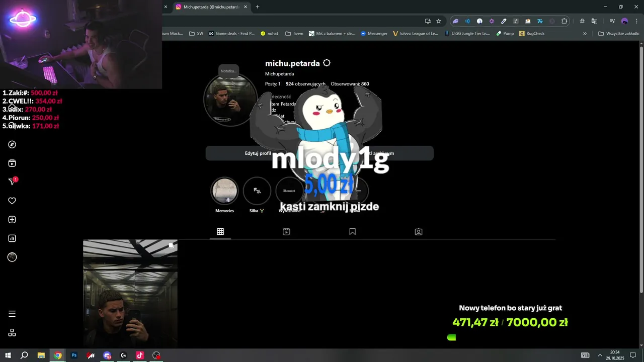Open the profile picture

pyautogui.click(x=230, y=100)
